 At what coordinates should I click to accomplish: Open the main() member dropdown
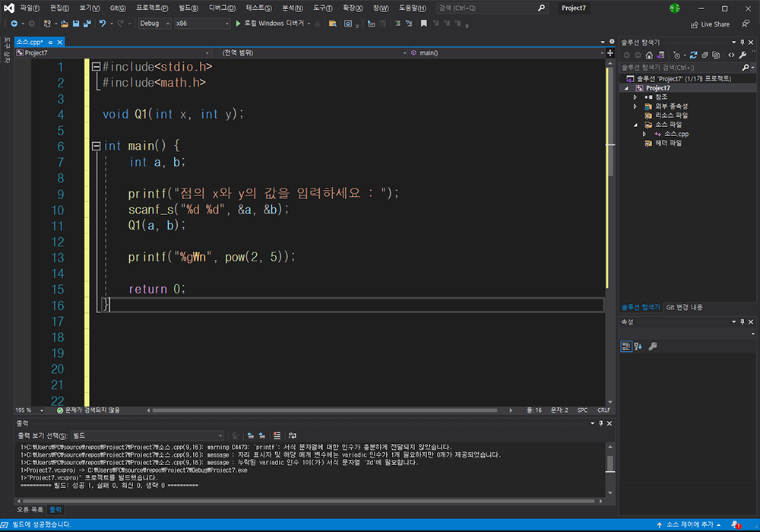click(x=506, y=52)
